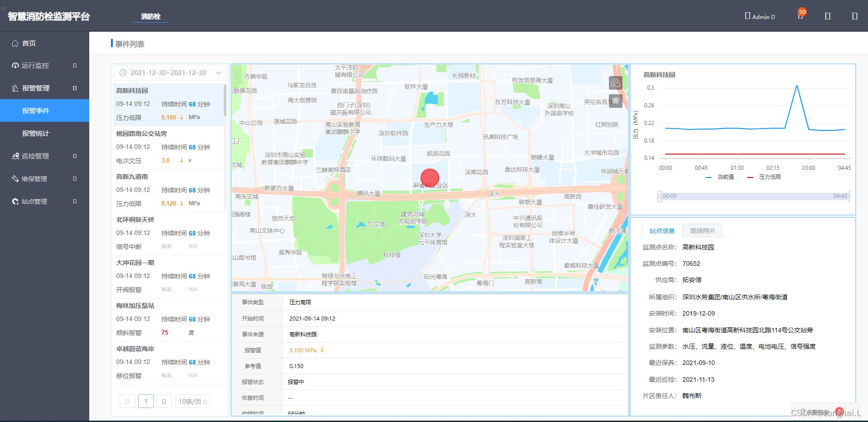Click the user icon before Admin

pyautogui.click(x=747, y=16)
